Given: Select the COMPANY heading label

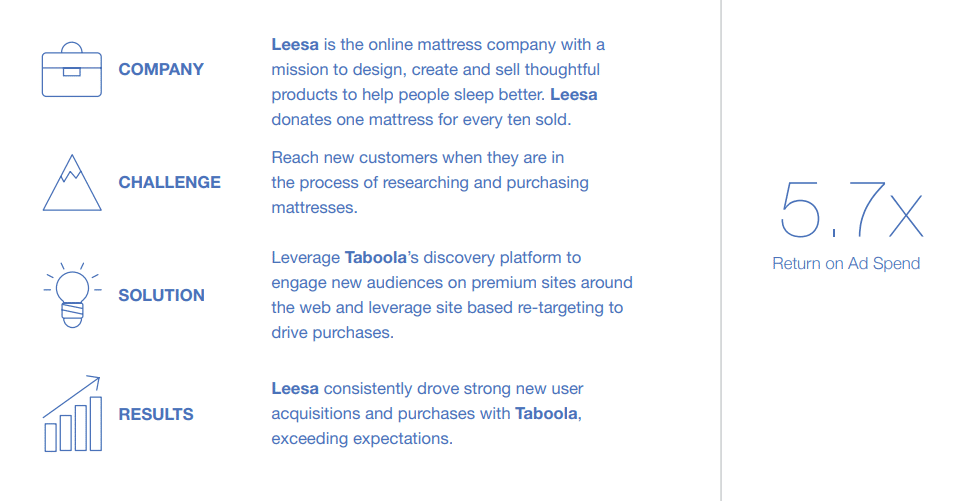Looking at the screenshot, I should point(161,69).
